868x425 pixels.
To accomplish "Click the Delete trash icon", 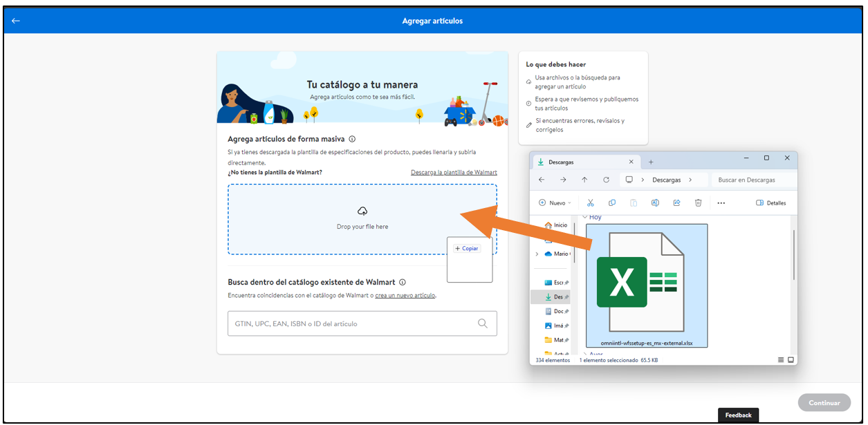I will click(x=699, y=202).
